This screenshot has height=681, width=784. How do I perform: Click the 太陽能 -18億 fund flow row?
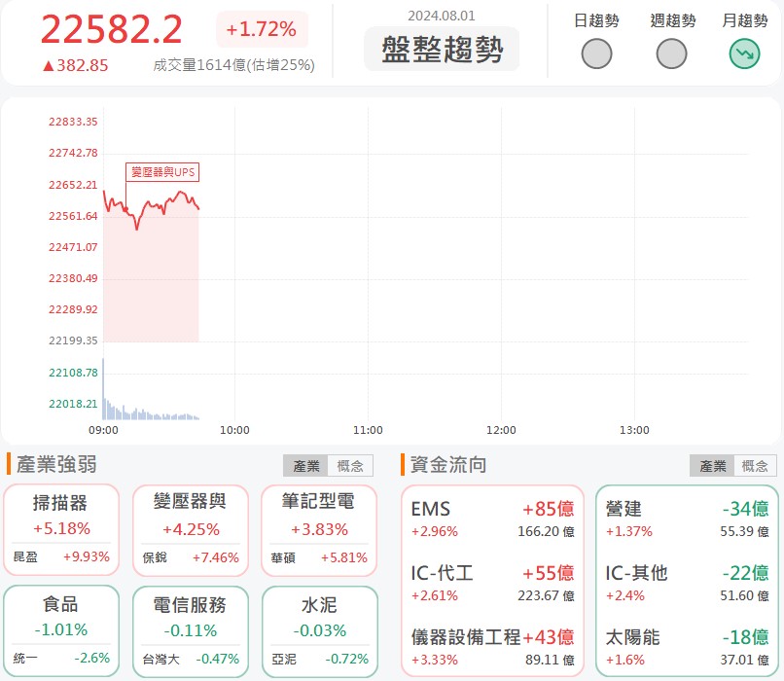coord(687,648)
